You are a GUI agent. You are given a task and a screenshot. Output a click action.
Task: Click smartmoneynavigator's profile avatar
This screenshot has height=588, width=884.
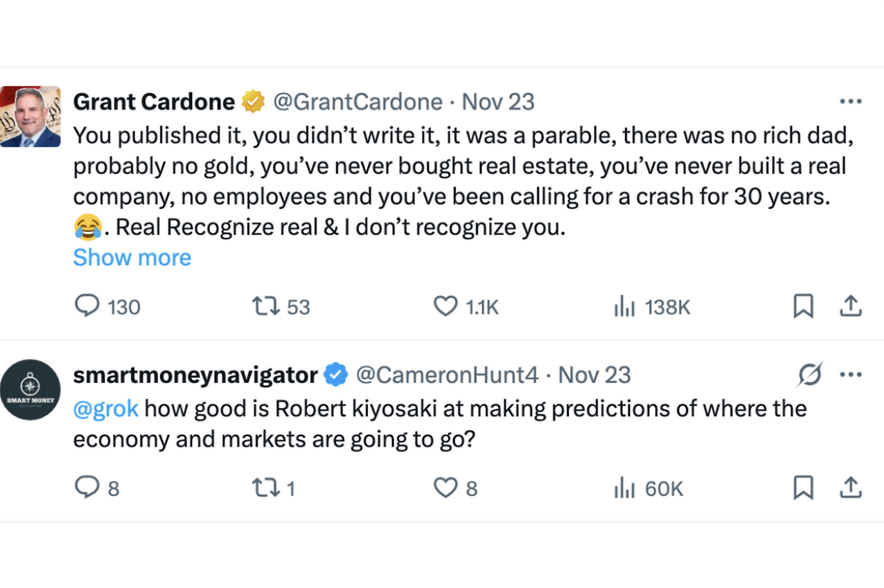point(30,390)
